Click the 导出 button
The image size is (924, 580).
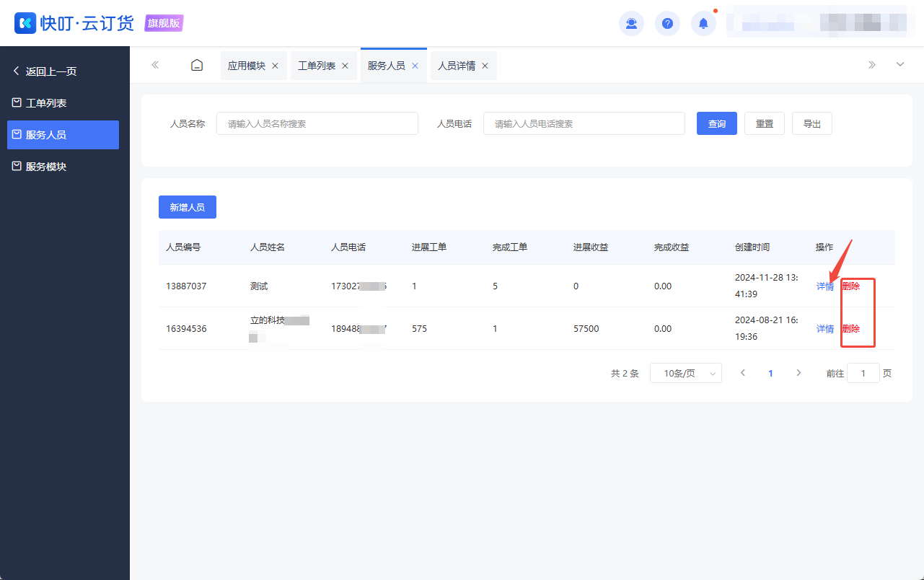812,123
